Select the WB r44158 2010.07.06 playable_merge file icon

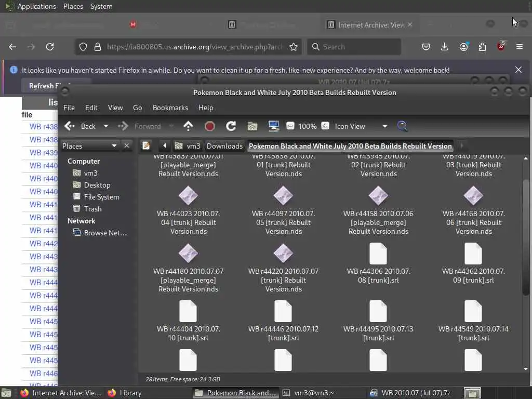tap(378, 196)
